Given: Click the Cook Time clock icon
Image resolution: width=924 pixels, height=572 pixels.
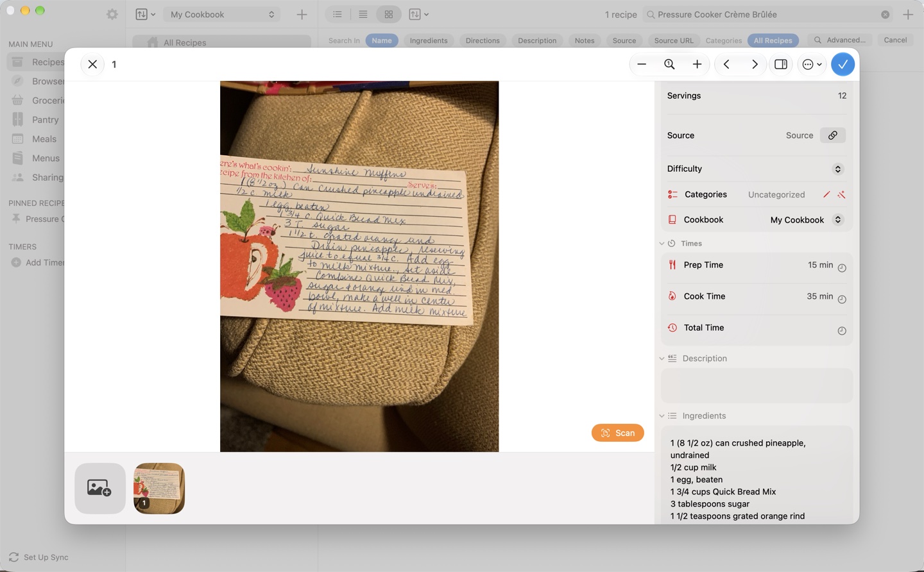Looking at the screenshot, I should coord(842,299).
